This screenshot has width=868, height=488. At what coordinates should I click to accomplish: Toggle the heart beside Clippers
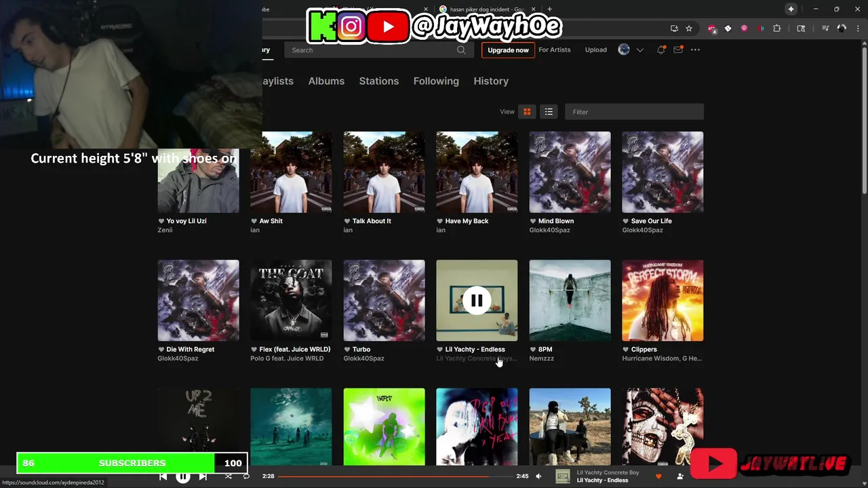(625, 350)
